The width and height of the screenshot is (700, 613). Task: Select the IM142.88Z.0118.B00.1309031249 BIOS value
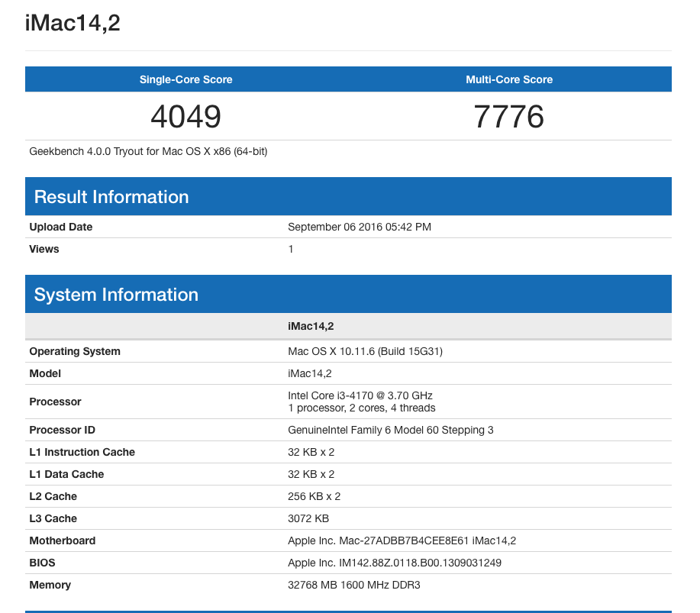395,563
